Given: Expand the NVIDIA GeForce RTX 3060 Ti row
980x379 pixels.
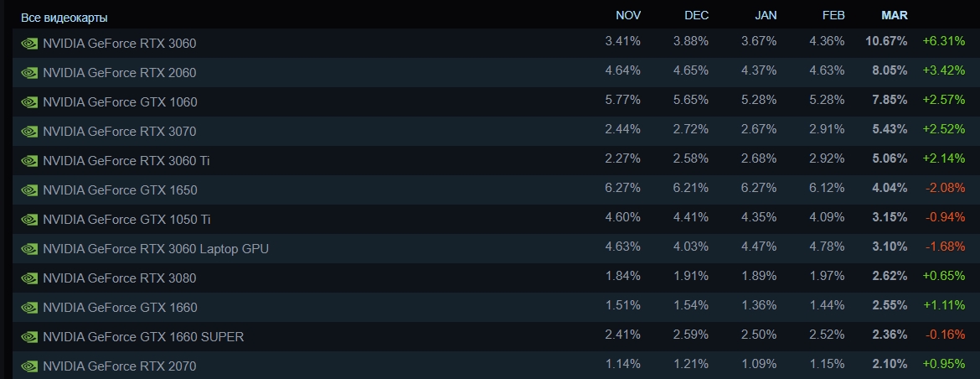Looking at the screenshot, I should 126,161.
